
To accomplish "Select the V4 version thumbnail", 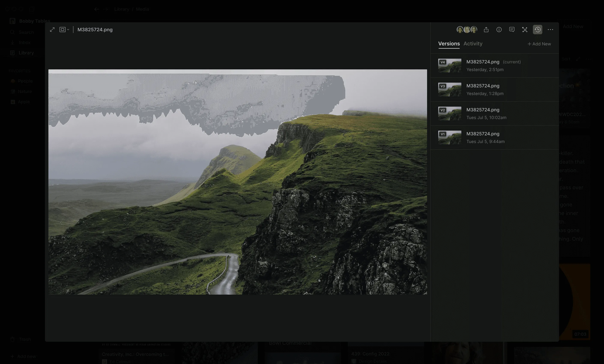I will pos(450,66).
